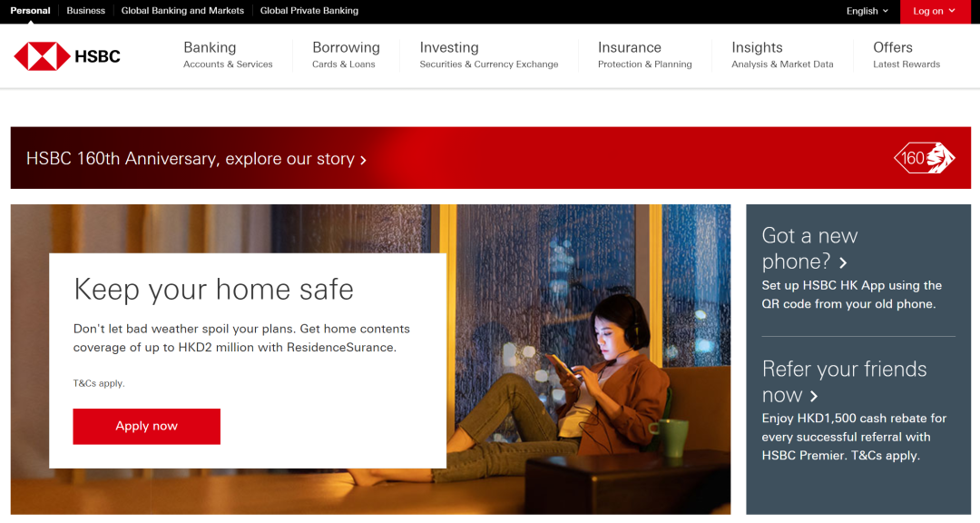Open Insights Analysis & Market Data menu

[x=782, y=55]
